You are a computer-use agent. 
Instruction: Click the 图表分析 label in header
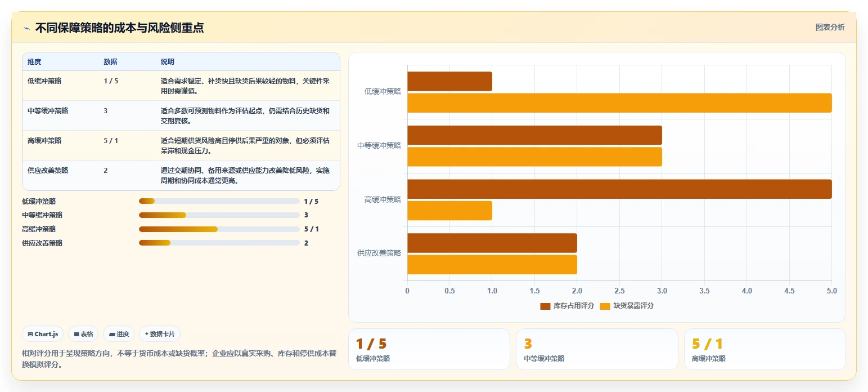(830, 28)
